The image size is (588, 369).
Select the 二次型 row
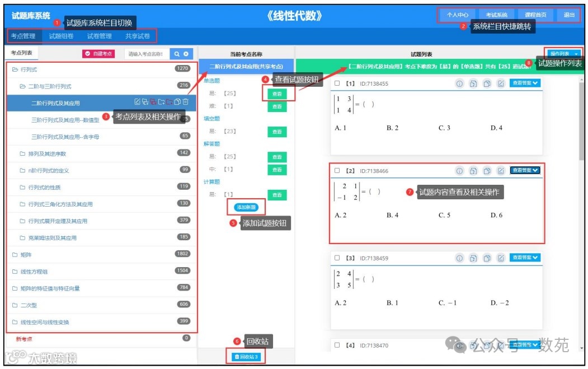click(x=102, y=305)
